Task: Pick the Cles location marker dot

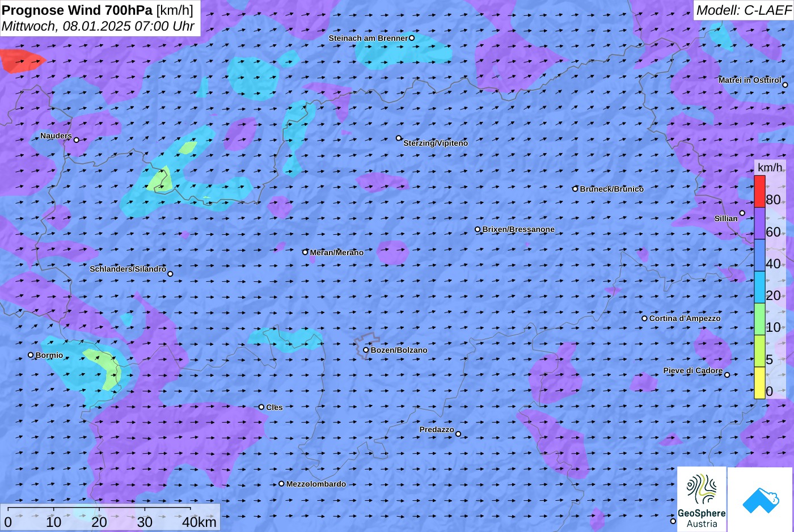Action: click(261, 407)
